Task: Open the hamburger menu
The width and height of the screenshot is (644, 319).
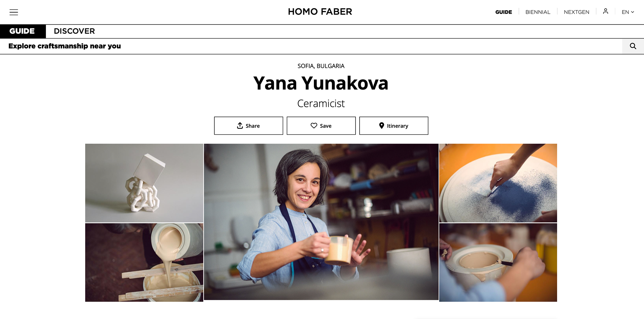Action: [14, 12]
